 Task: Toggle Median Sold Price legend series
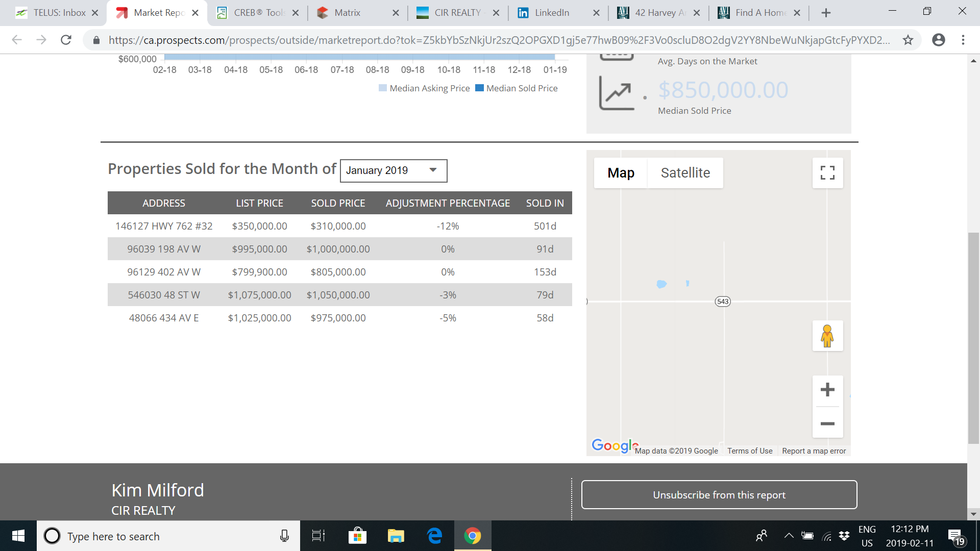pos(517,88)
